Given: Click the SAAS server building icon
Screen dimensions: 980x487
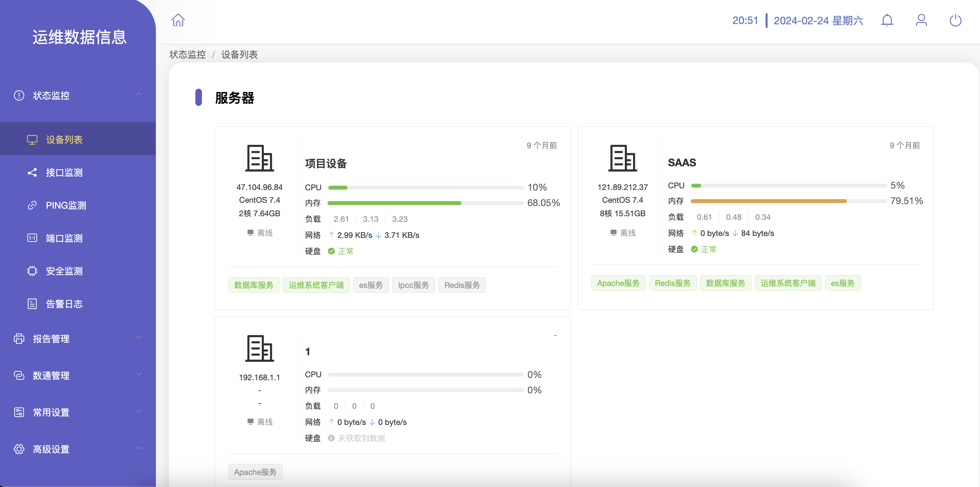Looking at the screenshot, I should click(x=623, y=158).
